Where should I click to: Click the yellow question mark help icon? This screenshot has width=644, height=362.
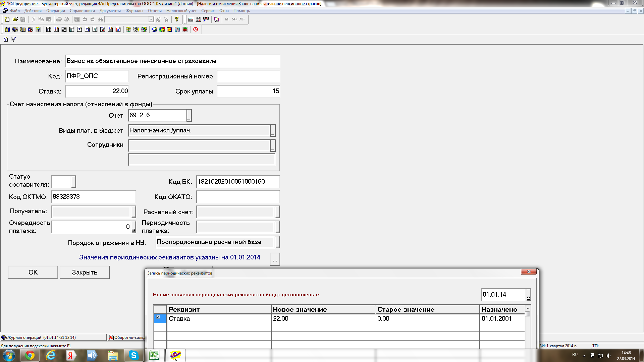(177, 19)
